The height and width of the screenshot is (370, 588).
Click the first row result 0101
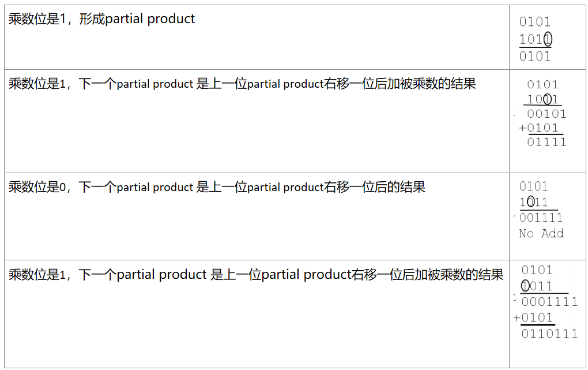coord(535,57)
